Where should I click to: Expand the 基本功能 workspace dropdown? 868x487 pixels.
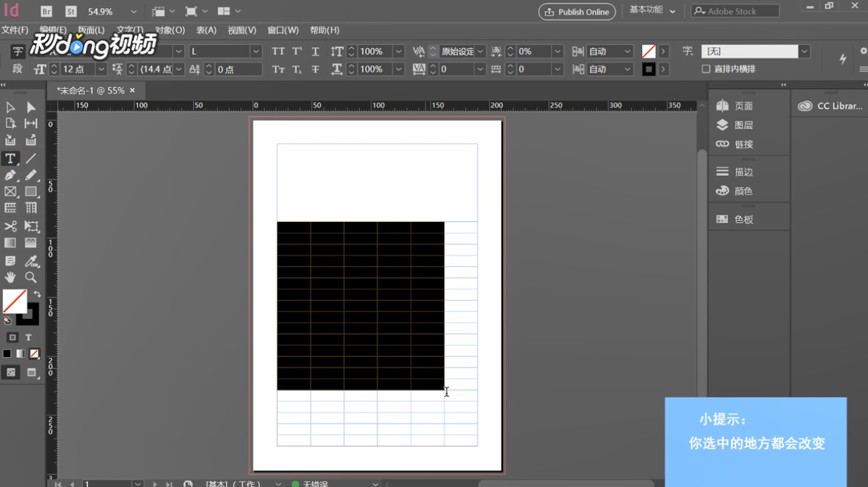pyautogui.click(x=672, y=11)
